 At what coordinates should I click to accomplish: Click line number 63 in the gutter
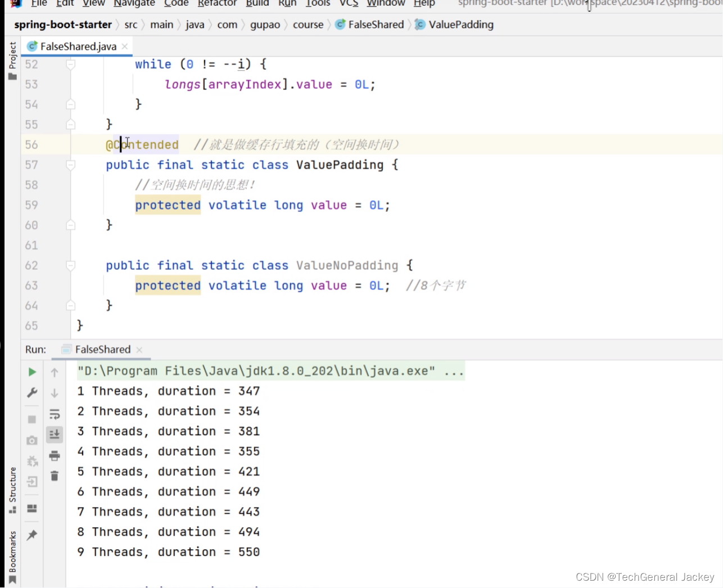pos(31,286)
